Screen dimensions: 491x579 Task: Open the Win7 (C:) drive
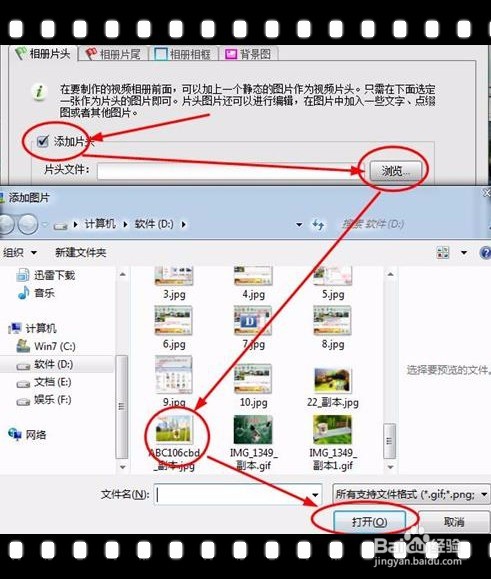46,346
